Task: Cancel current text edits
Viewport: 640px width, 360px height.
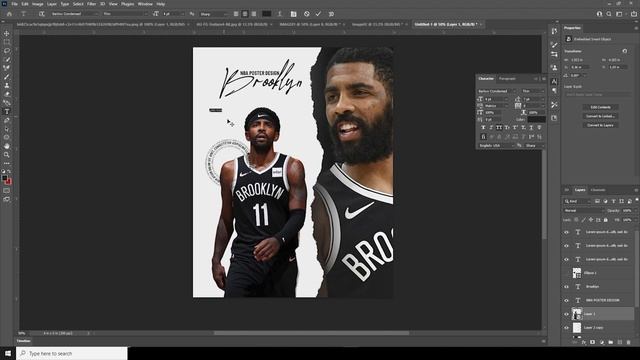Action: (307, 14)
